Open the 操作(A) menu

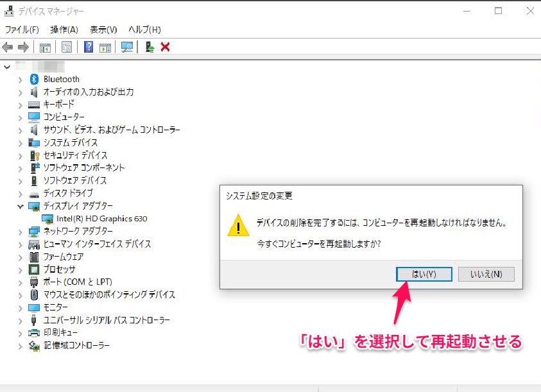64,30
